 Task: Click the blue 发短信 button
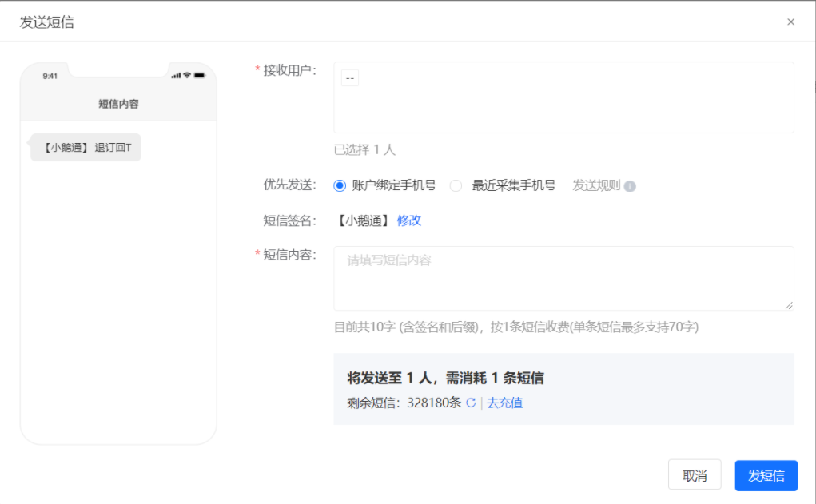pos(766,475)
